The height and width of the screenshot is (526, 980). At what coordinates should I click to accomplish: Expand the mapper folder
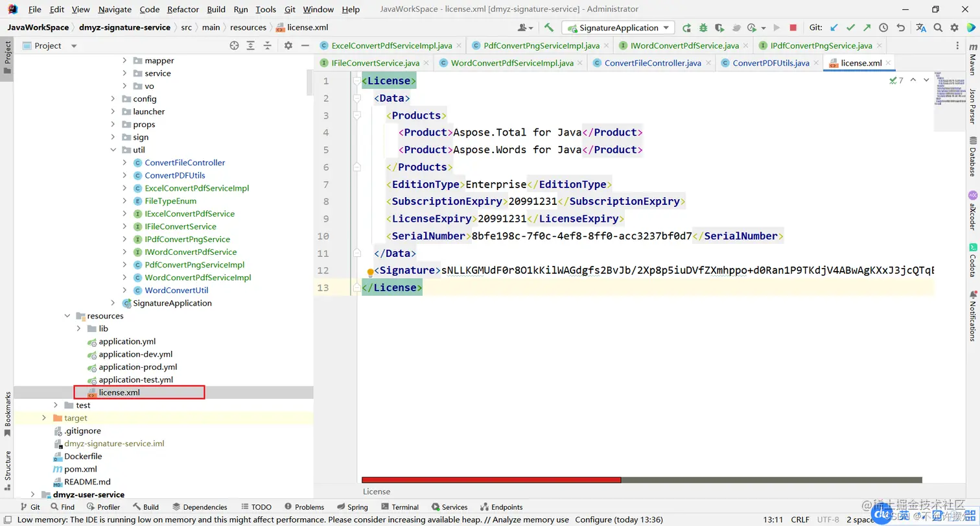point(125,60)
